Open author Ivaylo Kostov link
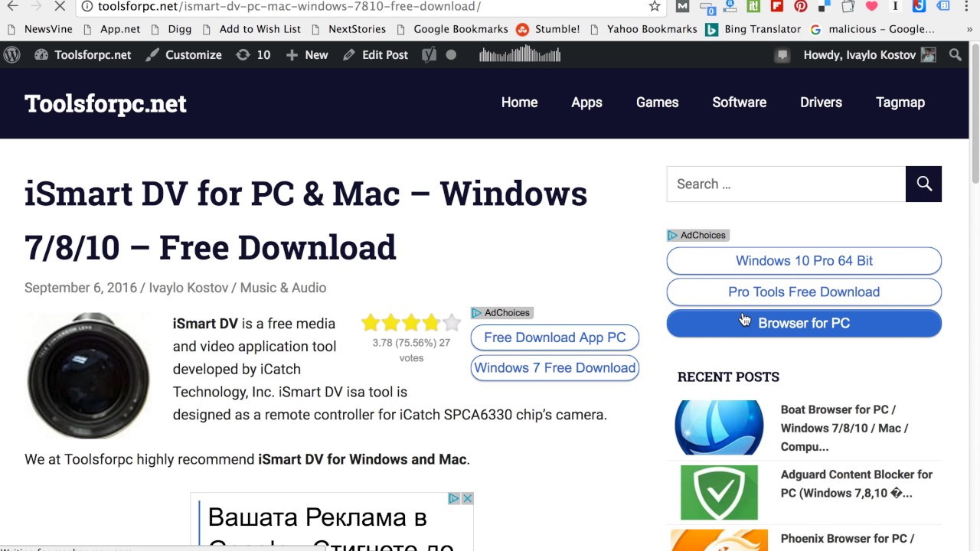 (188, 288)
